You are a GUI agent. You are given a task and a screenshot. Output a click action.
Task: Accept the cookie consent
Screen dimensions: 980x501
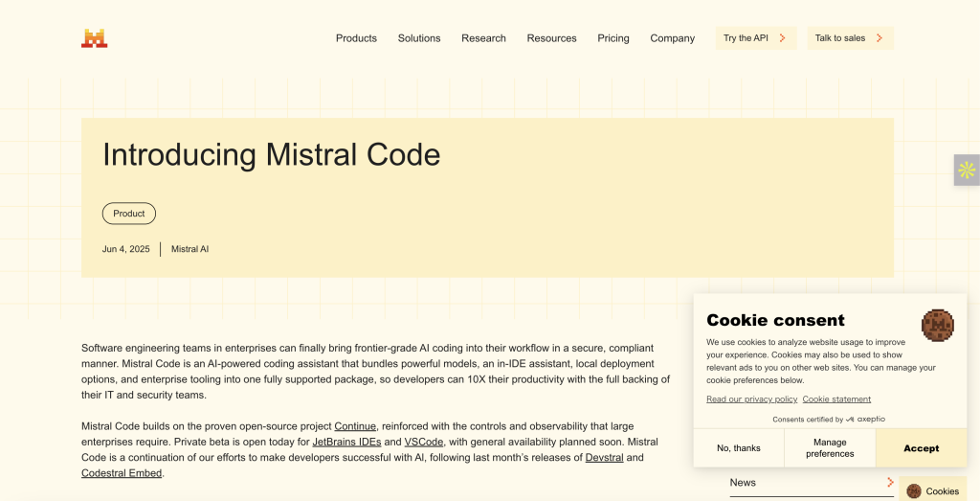(x=921, y=448)
